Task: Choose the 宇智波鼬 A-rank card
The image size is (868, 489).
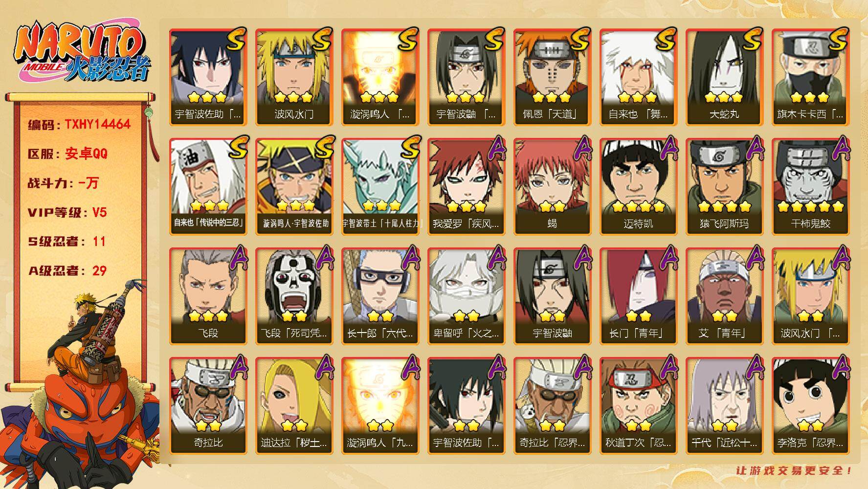Action: point(552,296)
